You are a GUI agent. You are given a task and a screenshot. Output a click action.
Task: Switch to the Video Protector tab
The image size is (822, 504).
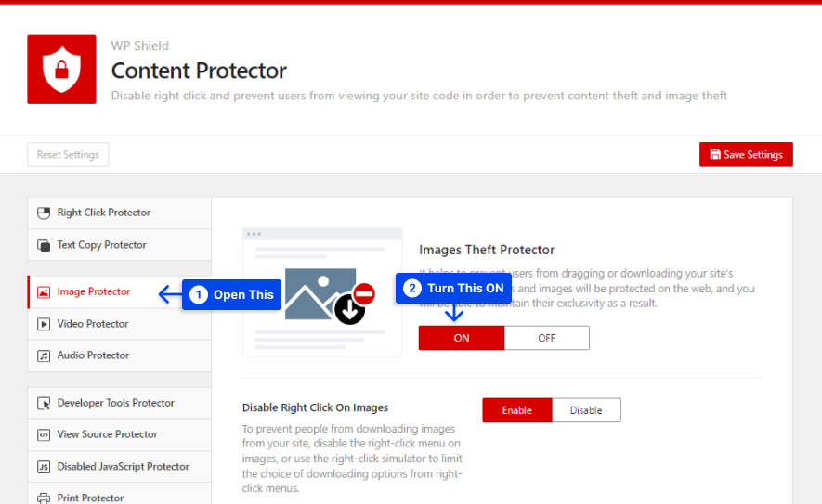point(120,324)
